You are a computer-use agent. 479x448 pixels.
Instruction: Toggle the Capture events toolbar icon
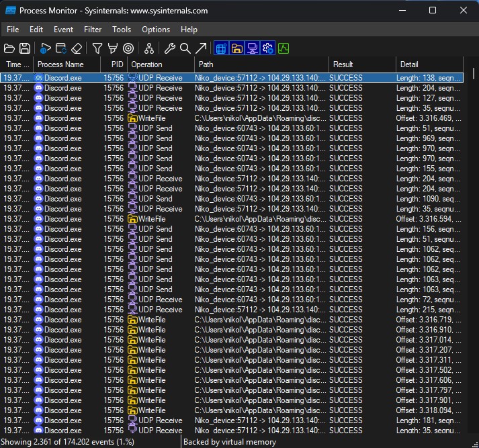point(45,48)
